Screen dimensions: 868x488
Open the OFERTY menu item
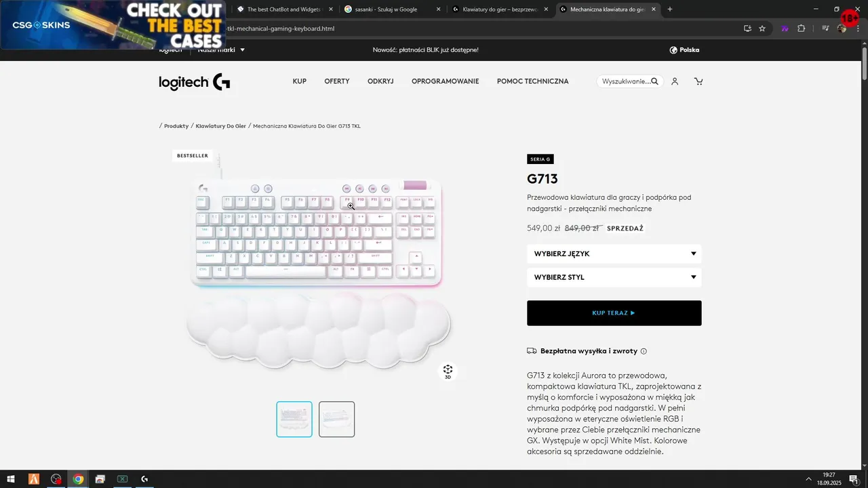click(x=337, y=81)
